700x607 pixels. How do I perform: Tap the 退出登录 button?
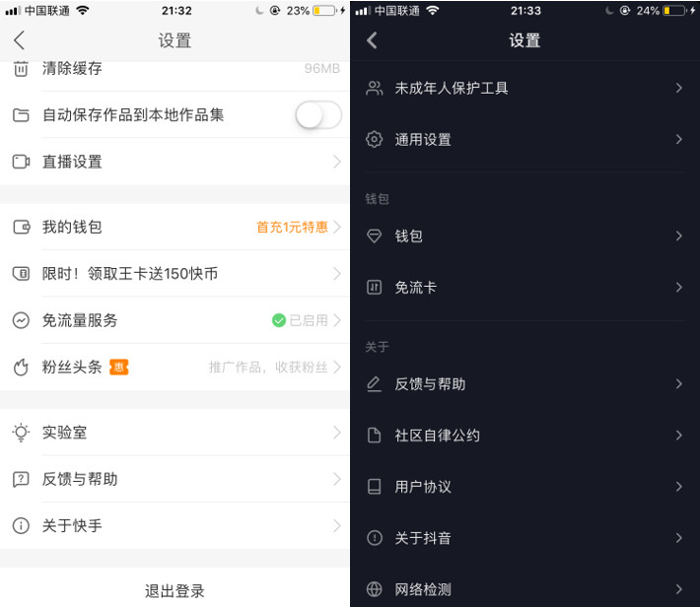pyautogui.click(x=175, y=591)
